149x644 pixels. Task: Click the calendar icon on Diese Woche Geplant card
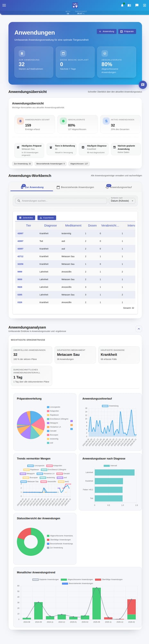coord(63,53)
